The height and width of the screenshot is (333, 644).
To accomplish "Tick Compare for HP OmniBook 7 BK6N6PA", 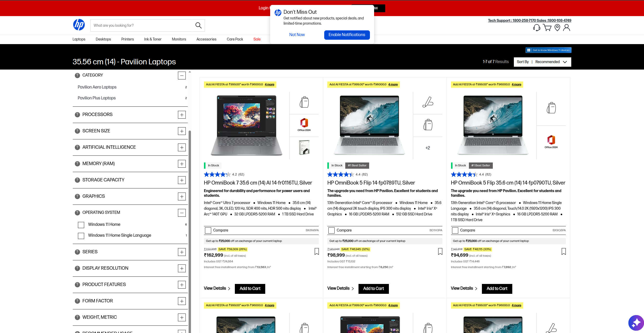I will (x=208, y=230).
